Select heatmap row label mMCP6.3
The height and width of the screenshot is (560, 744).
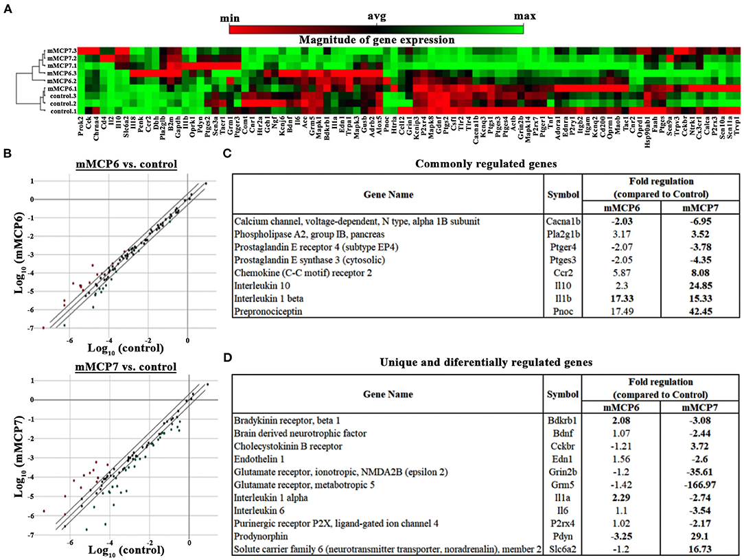(62, 73)
